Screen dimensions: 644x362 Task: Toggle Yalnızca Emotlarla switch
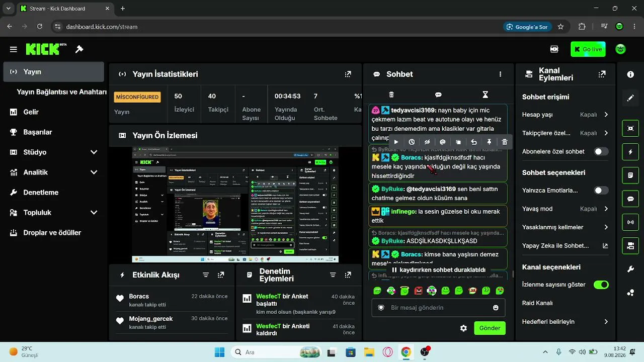click(x=601, y=191)
